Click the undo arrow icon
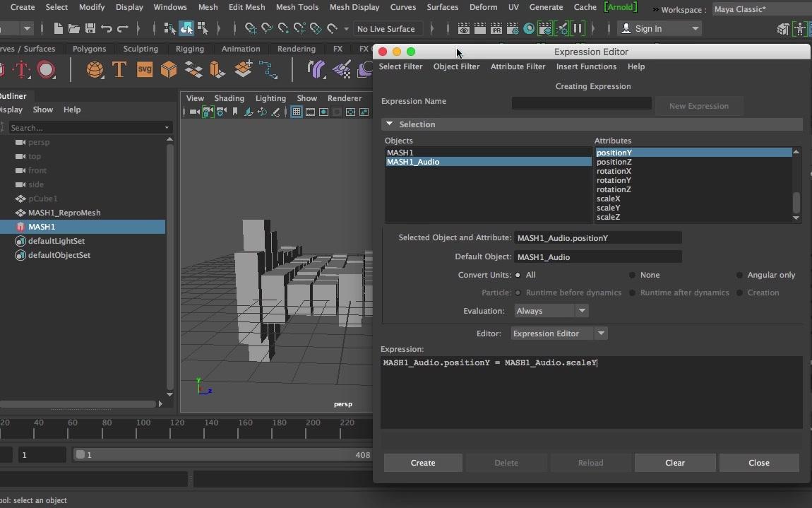 tap(107, 29)
